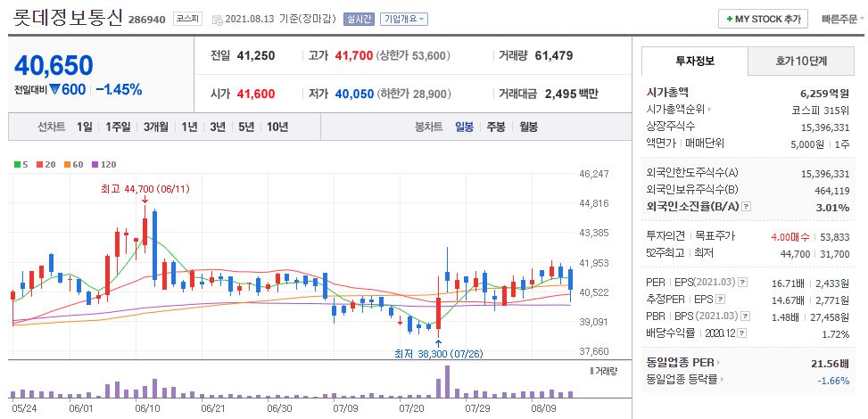This screenshot has height=419, width=868.
Task: Select the 1주일 line chart period
Action: point(118,127)
